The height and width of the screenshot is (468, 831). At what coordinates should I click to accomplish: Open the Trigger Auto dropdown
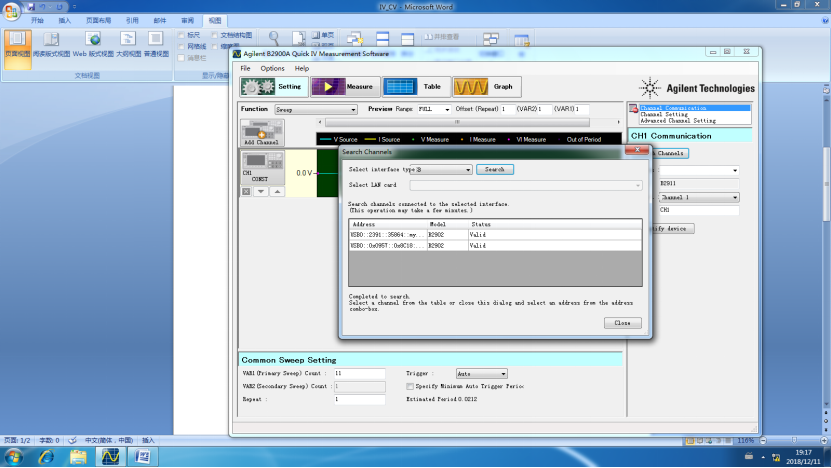481,374
